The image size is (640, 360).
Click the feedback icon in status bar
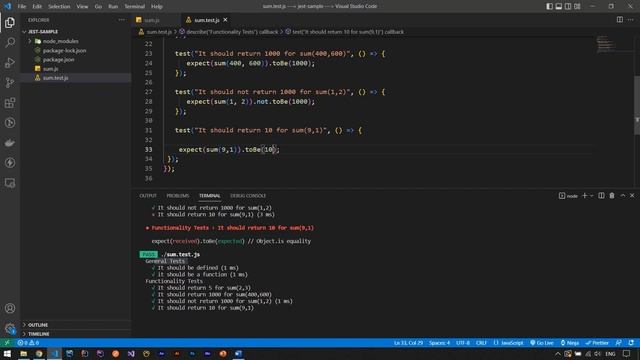click(619, 343)
